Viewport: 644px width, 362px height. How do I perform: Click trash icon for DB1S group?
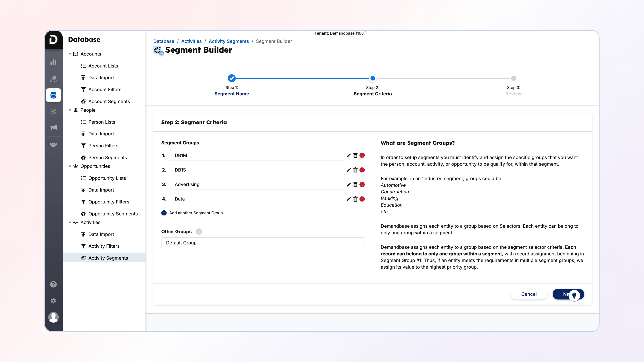pos(355,170)
